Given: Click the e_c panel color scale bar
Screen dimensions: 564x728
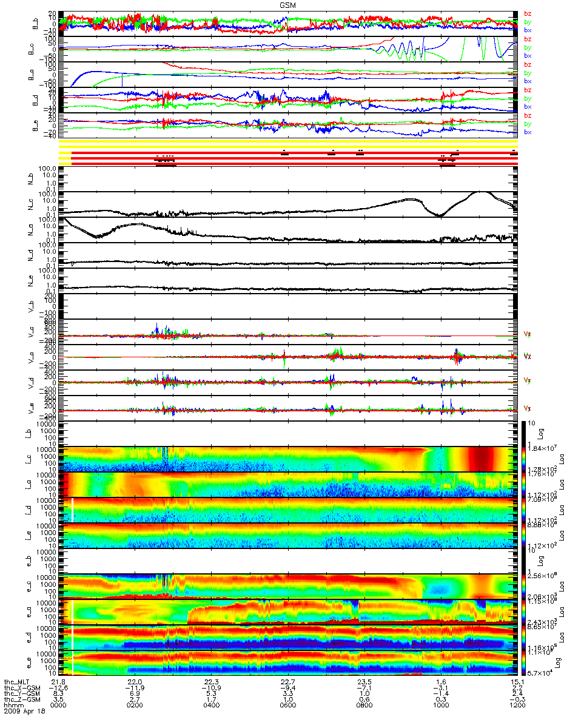Looking at the screenshot, I should click(523, 587).
